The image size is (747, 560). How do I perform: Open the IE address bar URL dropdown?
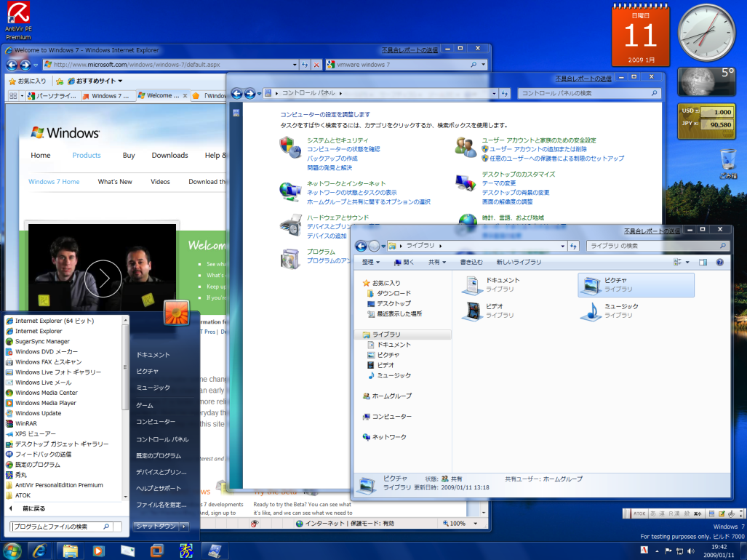(295, 65)
